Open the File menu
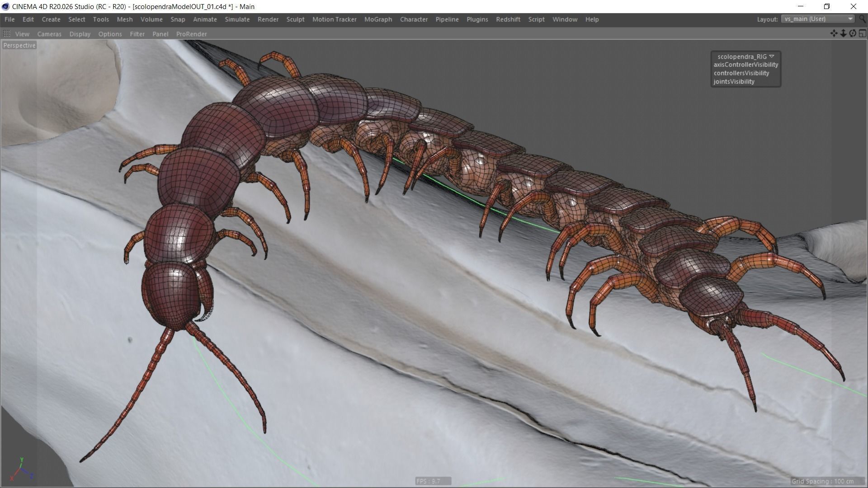Screen dimensions: 868x488 coord(9,19)
